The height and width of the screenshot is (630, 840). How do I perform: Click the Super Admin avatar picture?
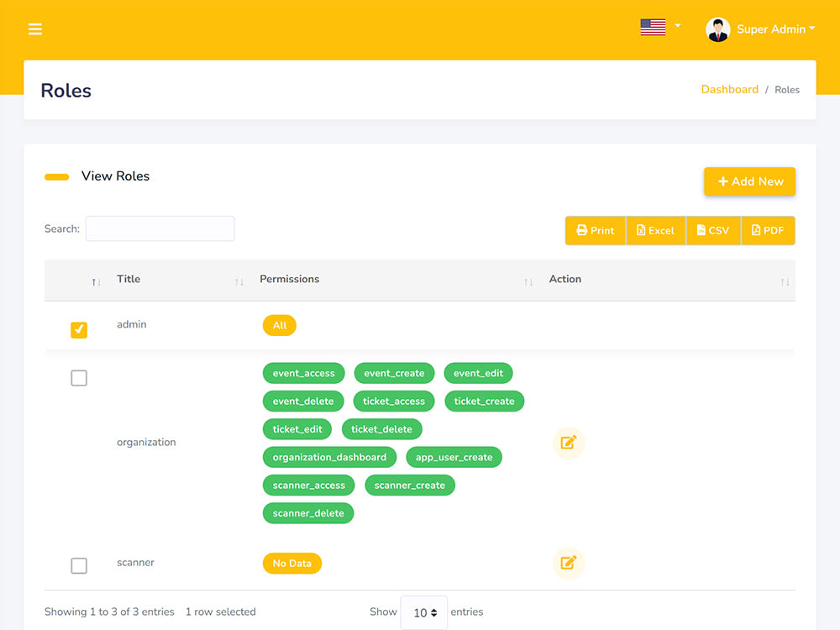point(718,29)
